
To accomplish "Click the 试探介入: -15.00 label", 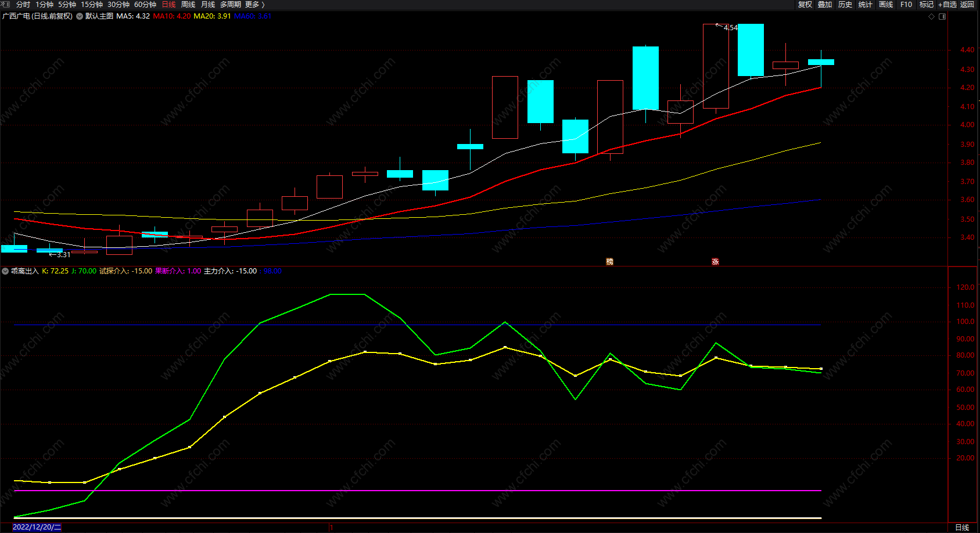I will tap(126, 271).
